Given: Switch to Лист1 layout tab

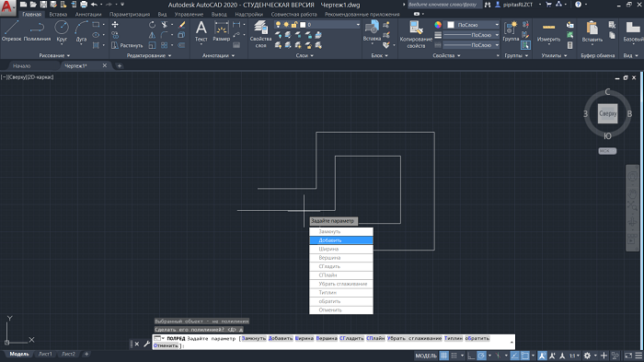Looking at the screenshot, I should tap(45, 354).
